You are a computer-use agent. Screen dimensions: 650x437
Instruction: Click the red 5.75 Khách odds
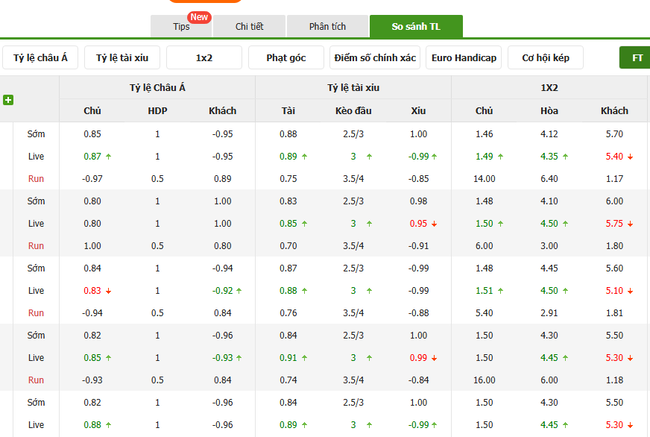point(615,224)
